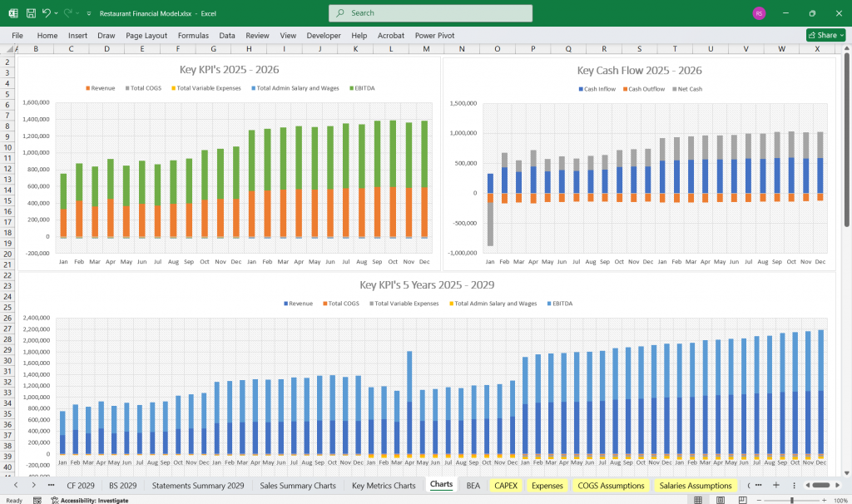Switch to the Developer ribbon tab
This screenshot has width=852, height=504.
tap(324, 35)
